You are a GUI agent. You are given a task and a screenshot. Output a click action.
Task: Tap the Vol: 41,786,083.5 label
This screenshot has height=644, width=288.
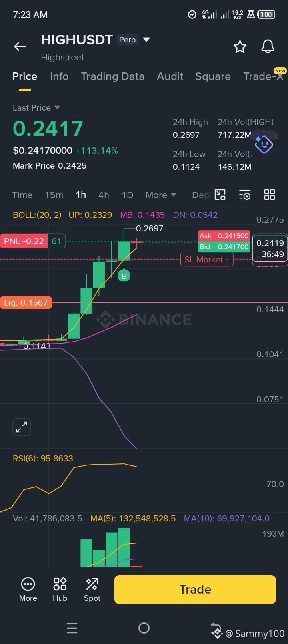click(47, 518)
